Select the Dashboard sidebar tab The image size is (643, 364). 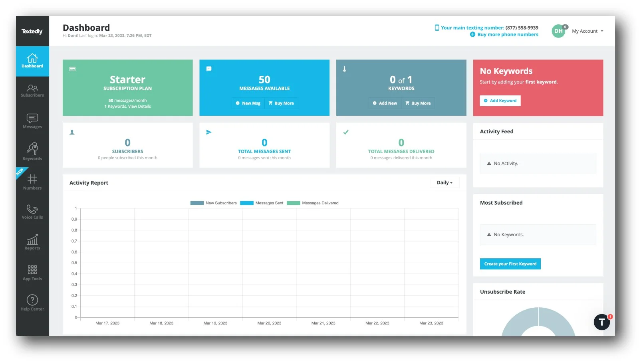[32, 61]
